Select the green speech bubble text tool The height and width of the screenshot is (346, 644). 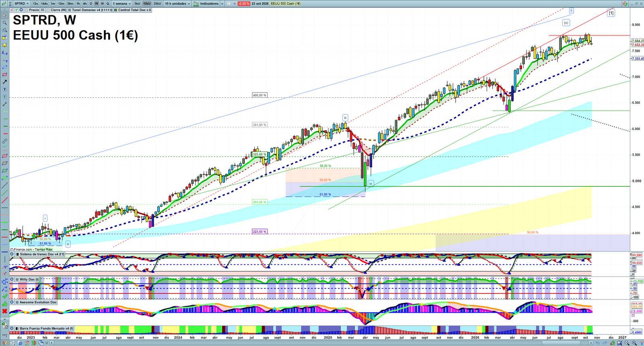tap(4, 97)
